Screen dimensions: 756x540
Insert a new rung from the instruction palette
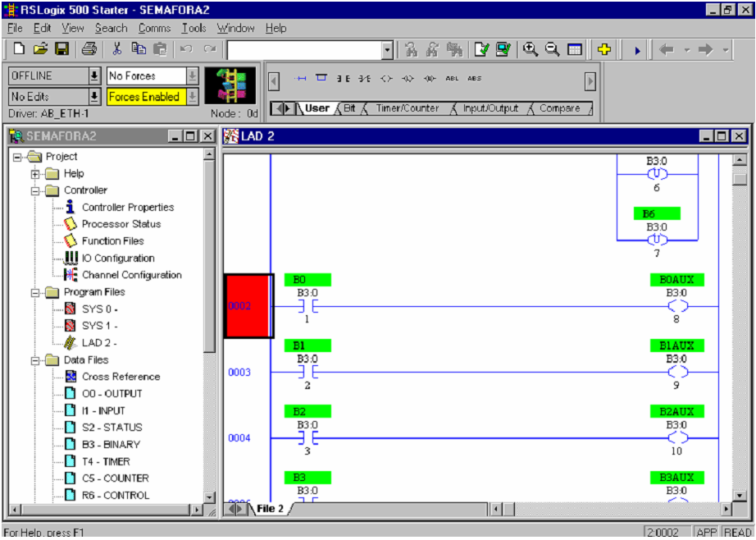point(301,80)
